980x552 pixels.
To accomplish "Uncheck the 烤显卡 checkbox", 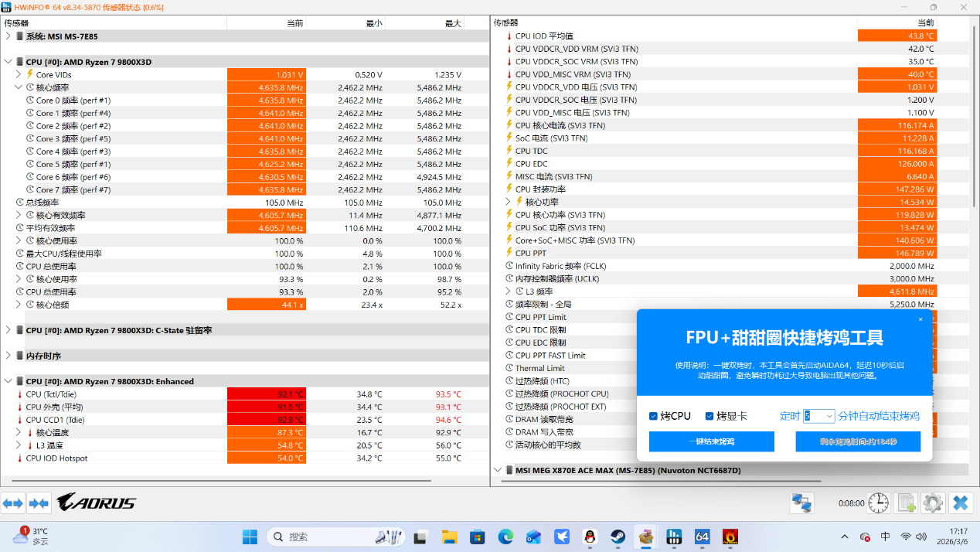I will click(x=709, y=416).
